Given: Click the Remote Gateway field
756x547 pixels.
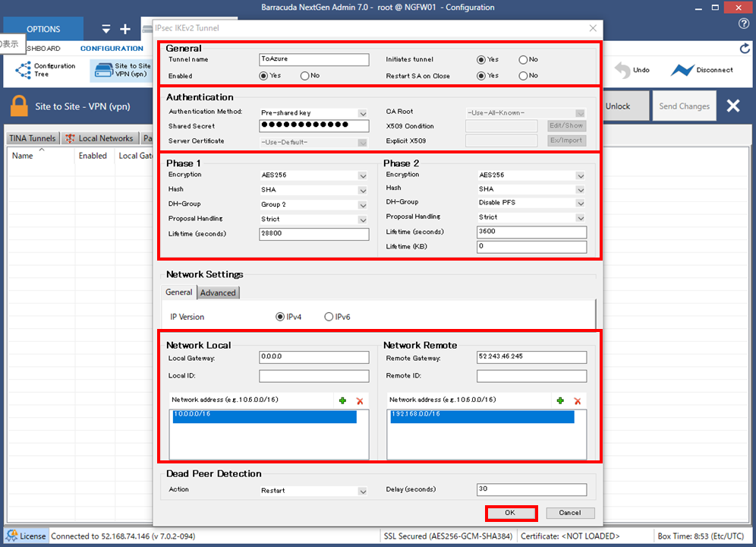Looking at the screenshot, I should point(532,357).
